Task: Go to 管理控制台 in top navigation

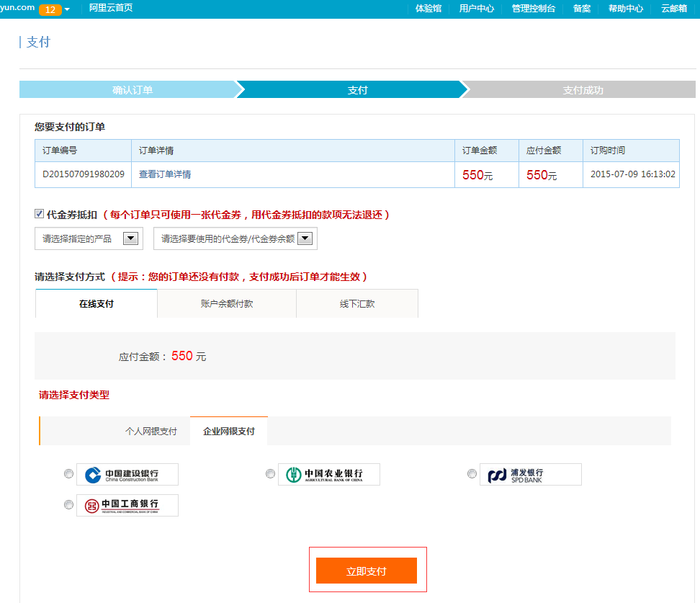Action: [534, 9]
